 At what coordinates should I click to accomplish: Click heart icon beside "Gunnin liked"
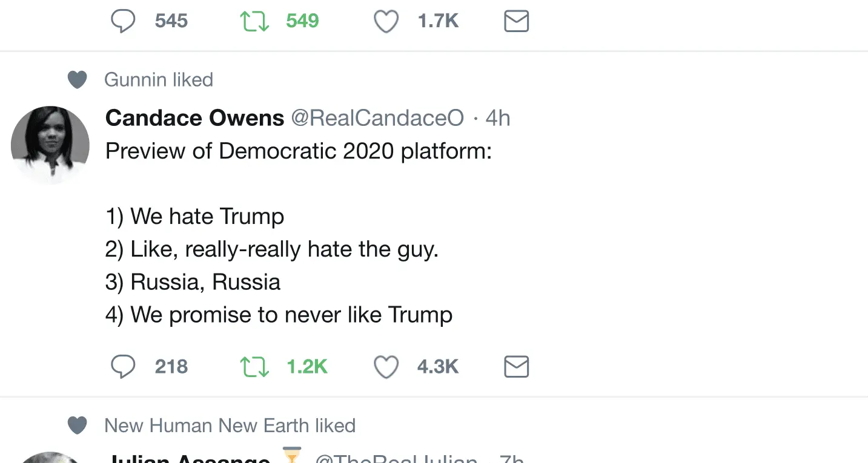click(x=77, y=80)
